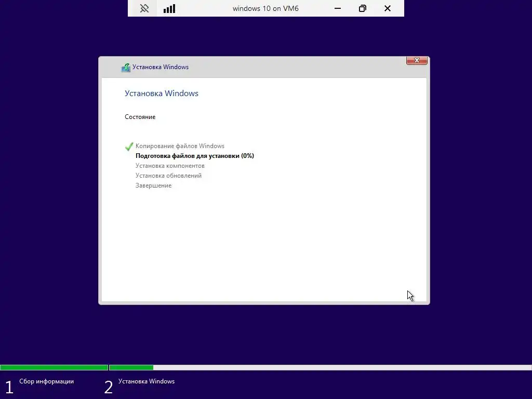Click the 'Состояние' label
The width and height of the screenshot is (532, 399).
pos(140,117)
